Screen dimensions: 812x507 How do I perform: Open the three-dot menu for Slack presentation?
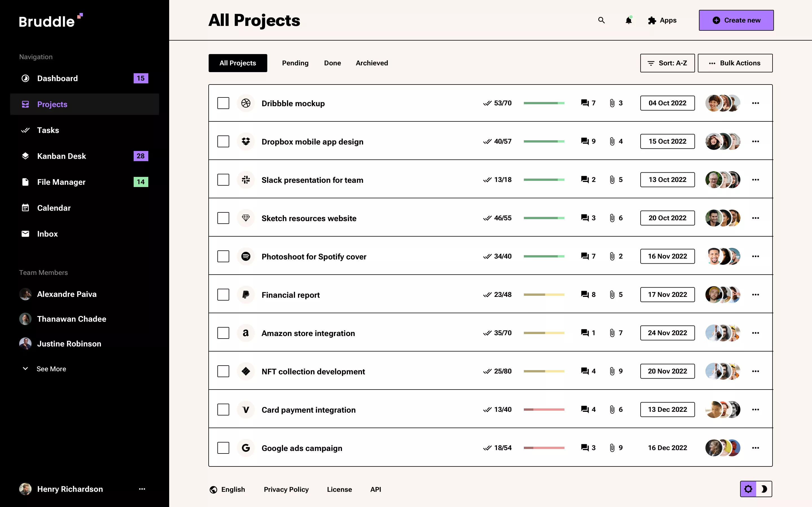[x=756, y=179]
